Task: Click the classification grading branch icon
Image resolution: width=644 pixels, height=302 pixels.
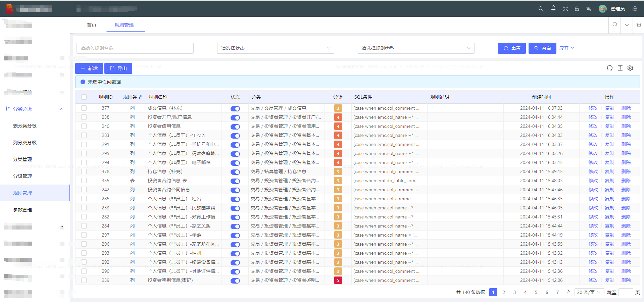Action: pyautogui.click(x=7, y=109)
